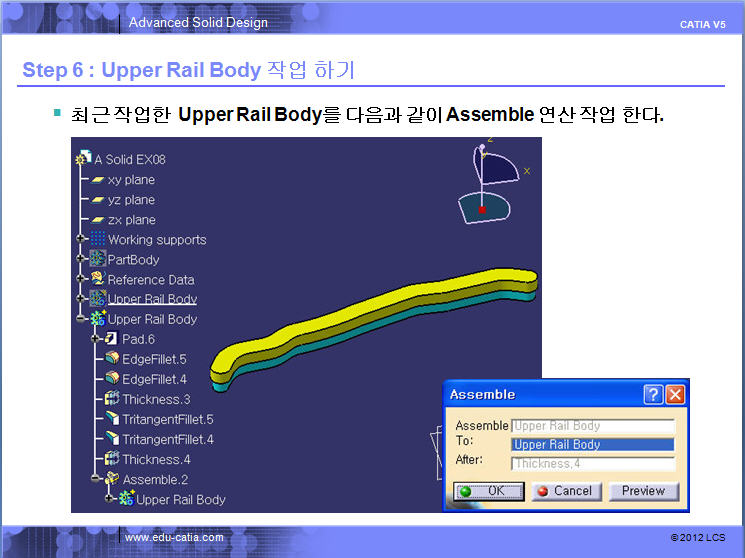The width and height of the screenshot is (745, 558).
Task: Select the Thickness.3 feature icon
Action: pyautogui.click(x=112, y=399)
